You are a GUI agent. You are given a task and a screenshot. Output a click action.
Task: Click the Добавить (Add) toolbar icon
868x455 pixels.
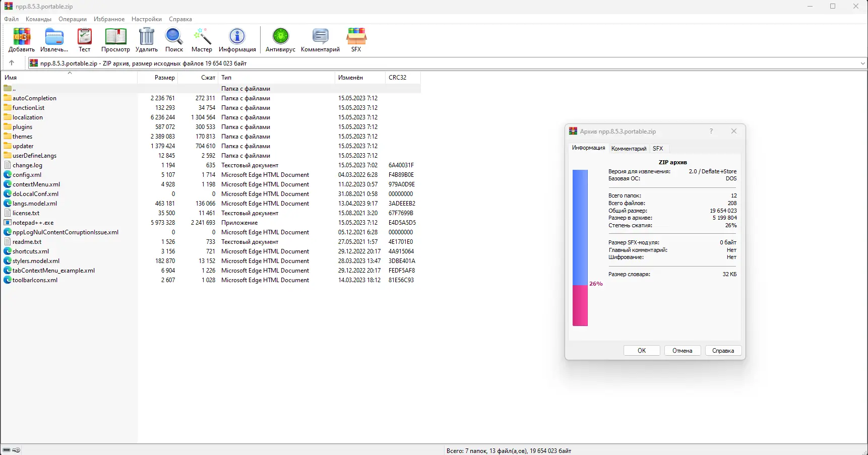click(22, 37)
